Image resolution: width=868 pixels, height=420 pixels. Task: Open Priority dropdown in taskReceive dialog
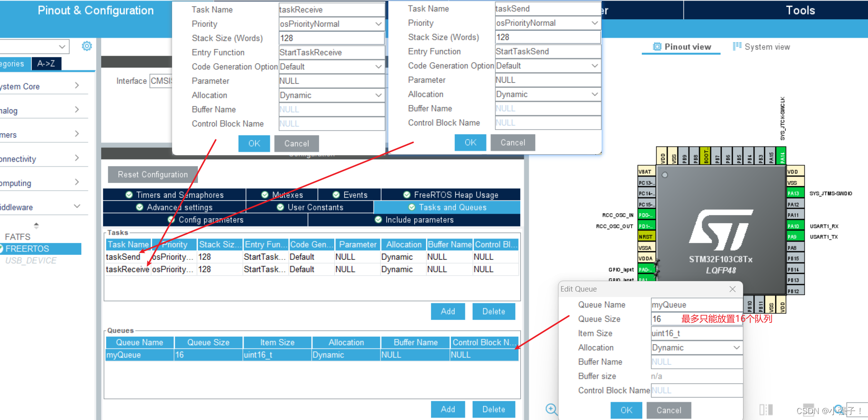pyautogui.click(x=378, y=24)
